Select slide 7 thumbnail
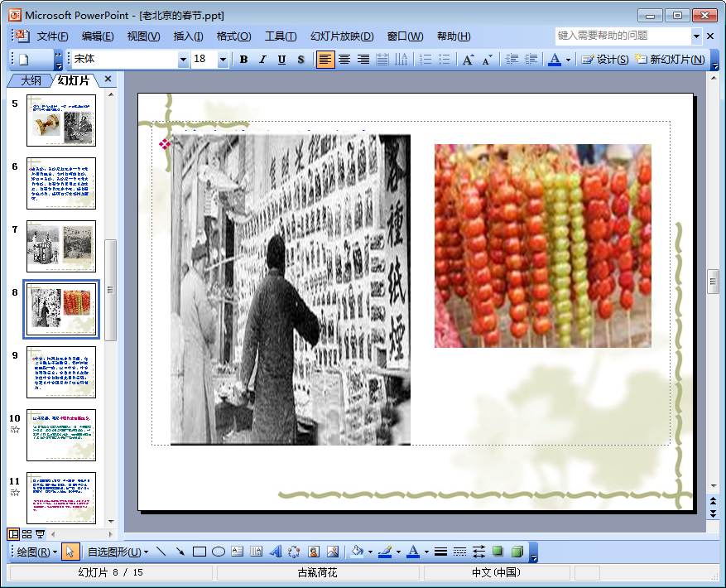This screenshot has height=588, width=726. pyautogui.click(x=61, y=246)
